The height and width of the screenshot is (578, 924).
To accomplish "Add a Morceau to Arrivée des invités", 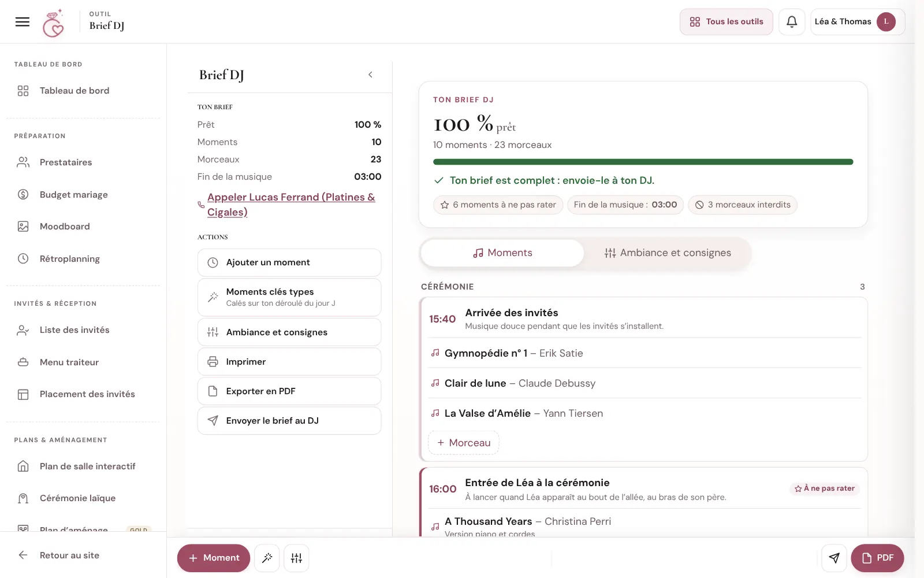I will click(x=464, y=443).
